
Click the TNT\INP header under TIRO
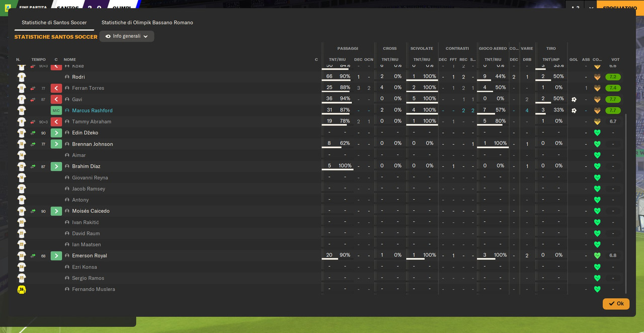(551, 59)
